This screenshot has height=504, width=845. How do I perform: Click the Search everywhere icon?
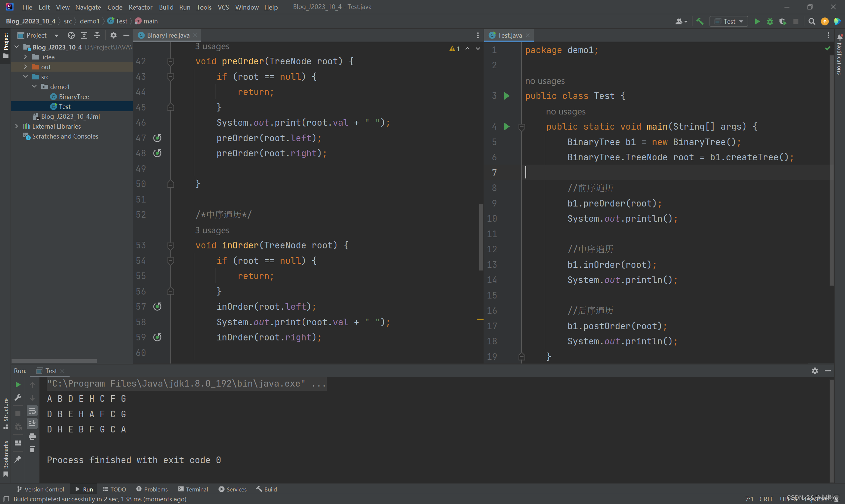pos(811,21)
